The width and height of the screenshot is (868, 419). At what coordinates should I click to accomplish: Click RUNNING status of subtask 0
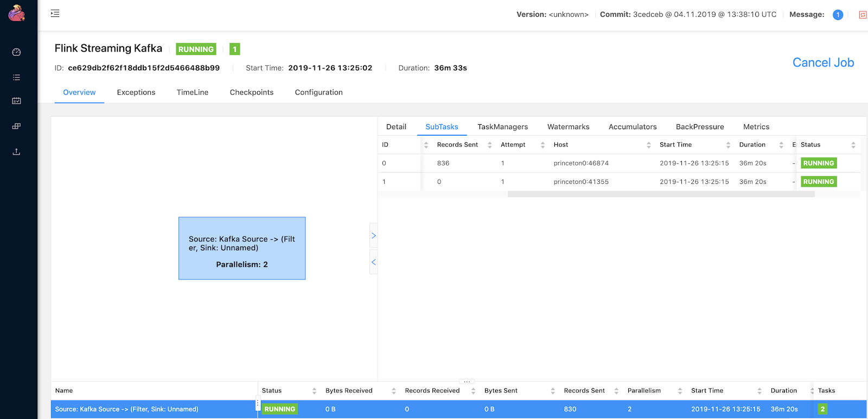[819, 163]
